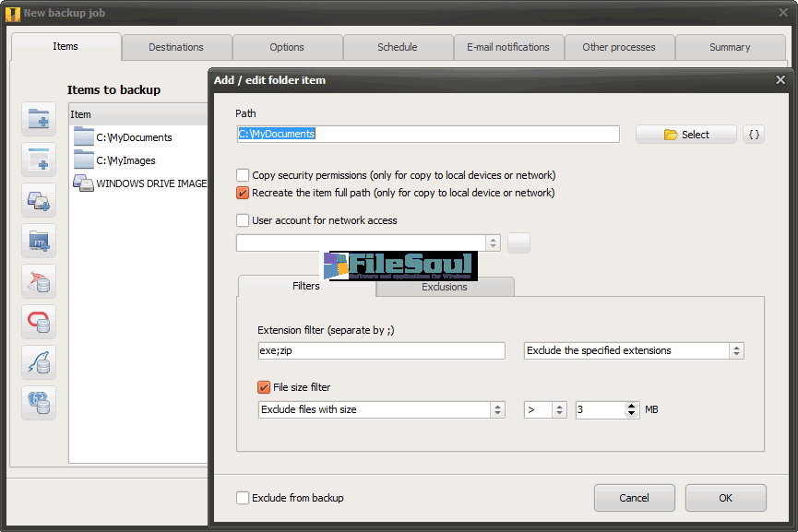Click the add drive image icon
This screenshot has width=798, height=532.
point(39,200)
